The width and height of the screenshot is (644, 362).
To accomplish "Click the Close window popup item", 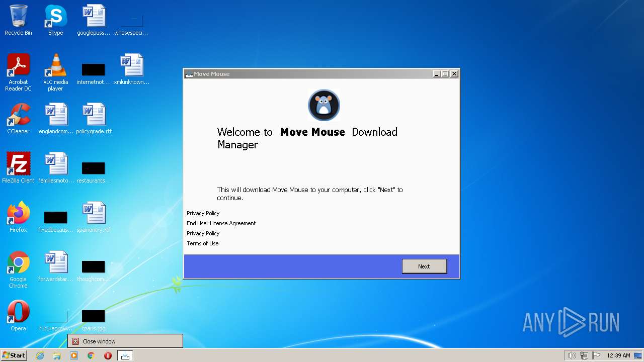I will coord(125,341).
